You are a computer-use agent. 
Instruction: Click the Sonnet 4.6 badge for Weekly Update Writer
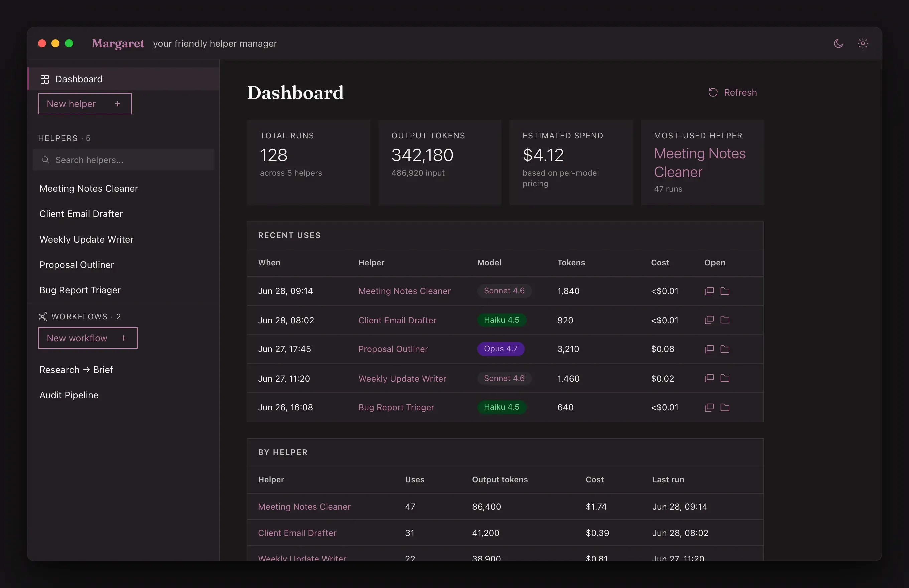pos(504,378)
